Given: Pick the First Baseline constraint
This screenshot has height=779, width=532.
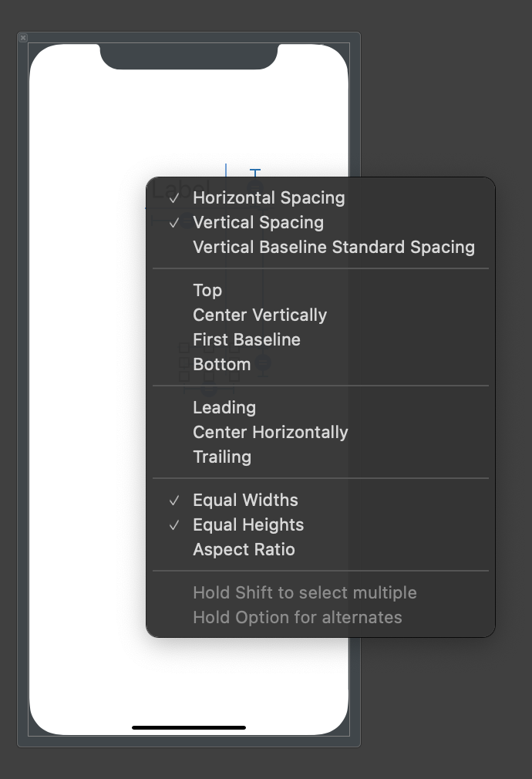Looking at the screenshot, I should coord(247,339).
